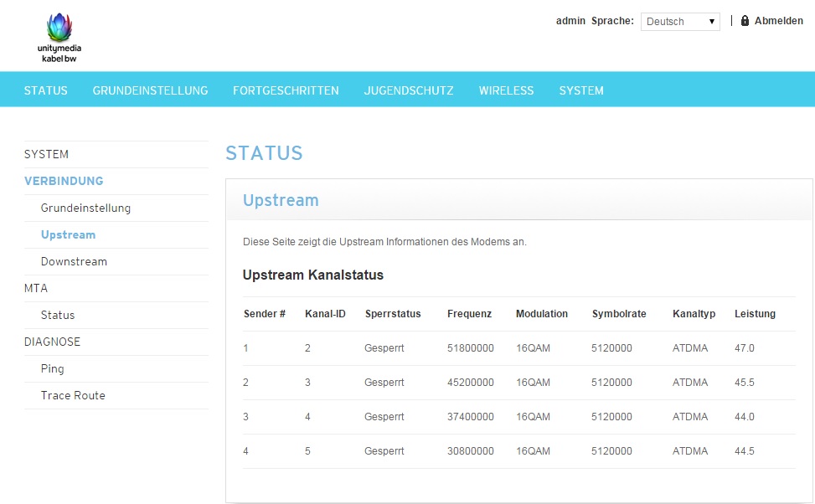Click the lock icon beside Abmelden
Viewport: 815px width, 504px height.
click(x=745, y=21)
